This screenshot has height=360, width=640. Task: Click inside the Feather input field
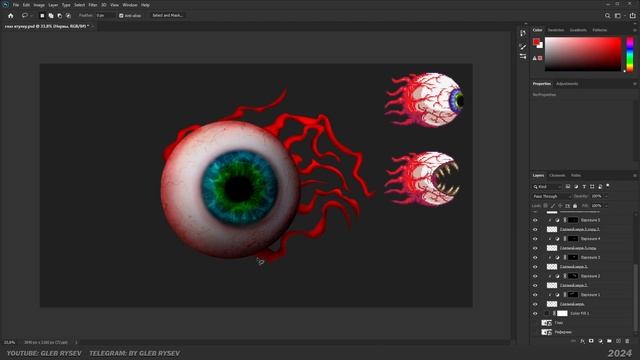105,16
